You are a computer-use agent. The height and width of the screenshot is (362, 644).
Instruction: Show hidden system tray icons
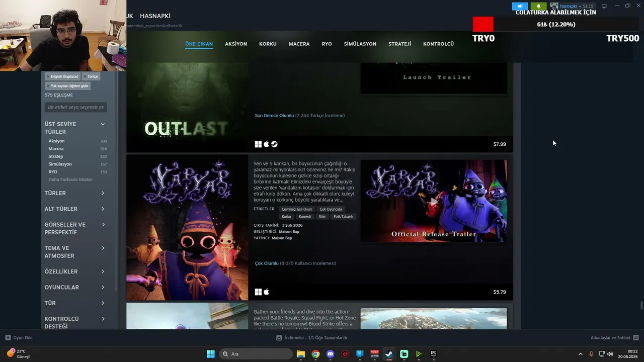tap(580, 354)
